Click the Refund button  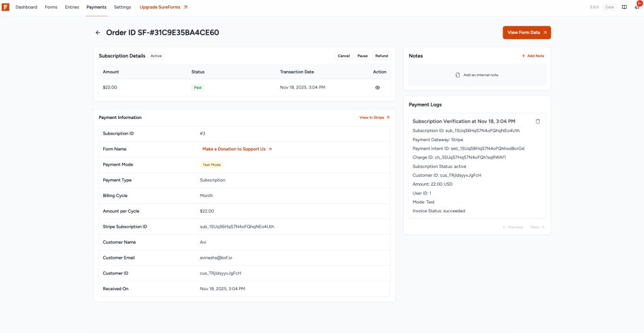pyautogui.click(x=382, y=56)
